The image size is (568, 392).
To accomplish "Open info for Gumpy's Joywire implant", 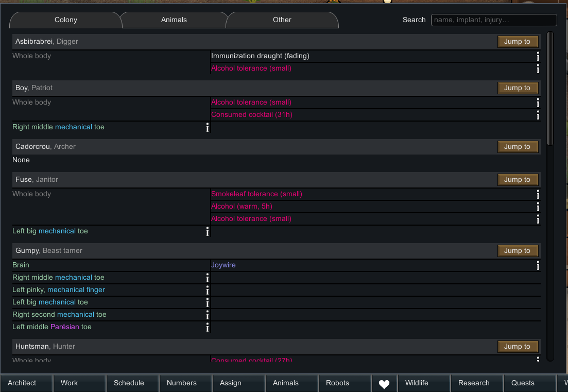I will click(538, 265).
